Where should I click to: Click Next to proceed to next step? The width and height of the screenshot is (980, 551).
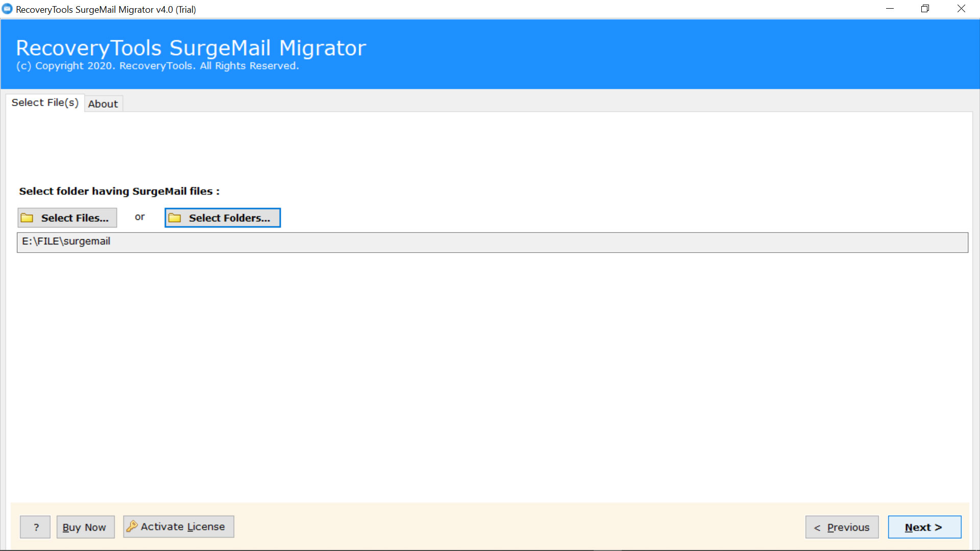(x=924, y=527)
